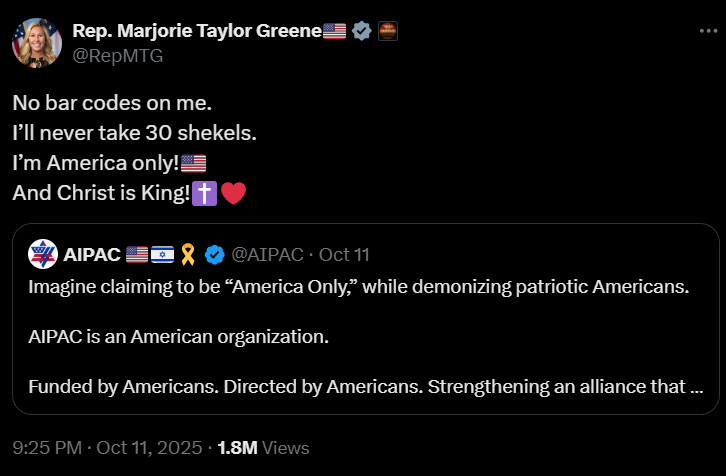Click the red heart emoji in the tweet
Image resolution: width=726 pixels, height=476 pixels.
click(x=233, y=193)
